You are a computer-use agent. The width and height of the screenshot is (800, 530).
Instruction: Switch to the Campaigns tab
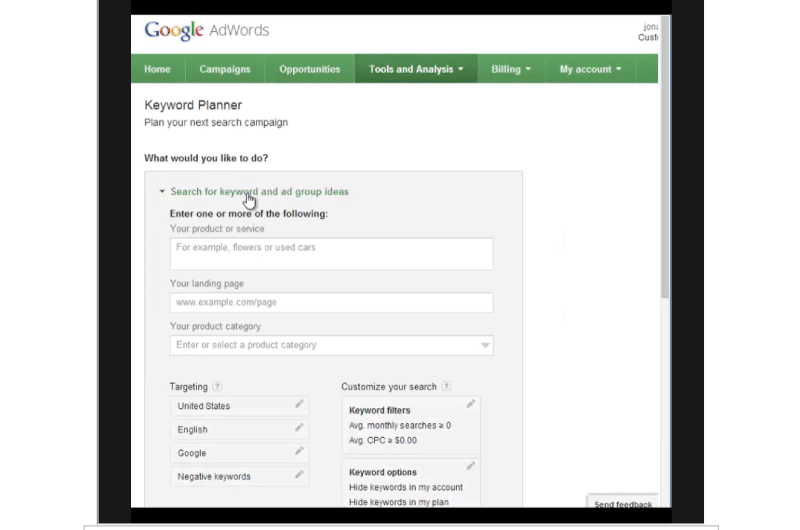click(x=225, y=69)
